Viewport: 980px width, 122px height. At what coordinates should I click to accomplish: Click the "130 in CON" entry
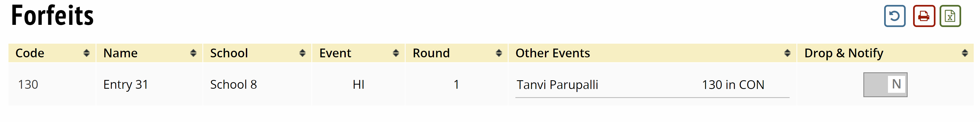[733, 85]
